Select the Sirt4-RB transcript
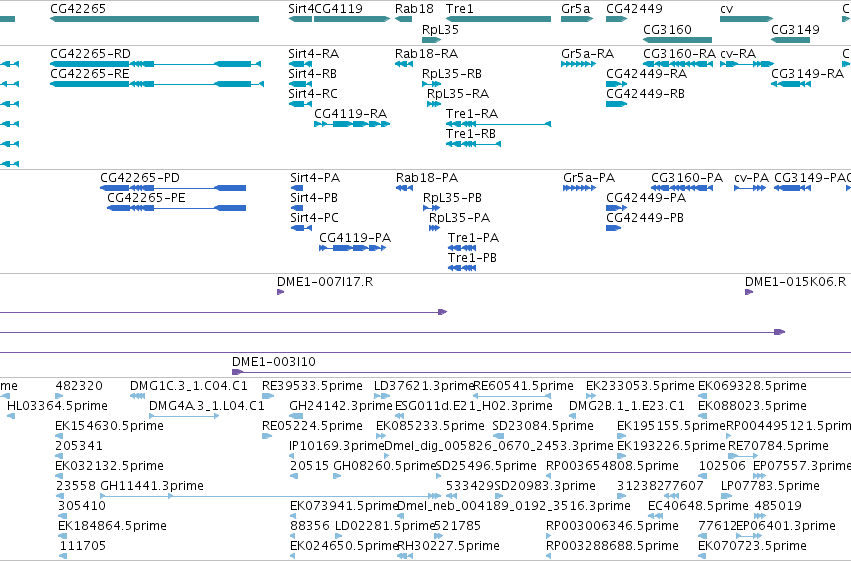The width and height of the screenshot is (851, 561). [300, 84]
